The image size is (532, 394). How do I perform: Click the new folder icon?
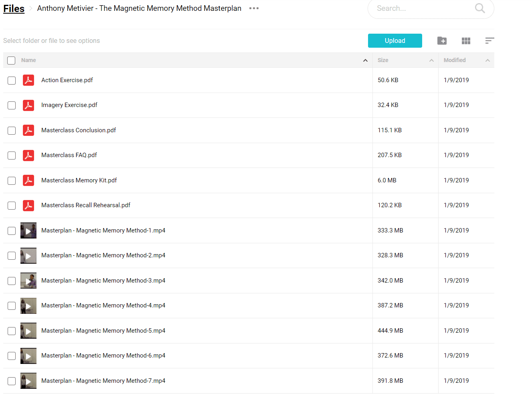tap(442, 40)
